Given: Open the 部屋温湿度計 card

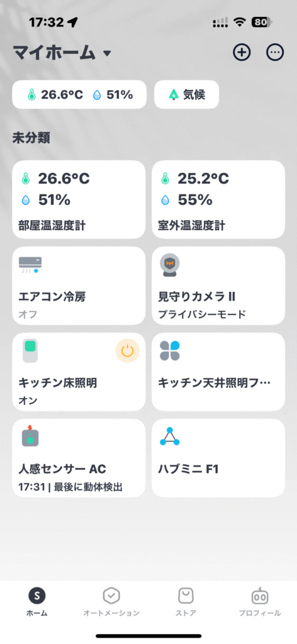Looking at the screenshot, I should pos(79,199).
